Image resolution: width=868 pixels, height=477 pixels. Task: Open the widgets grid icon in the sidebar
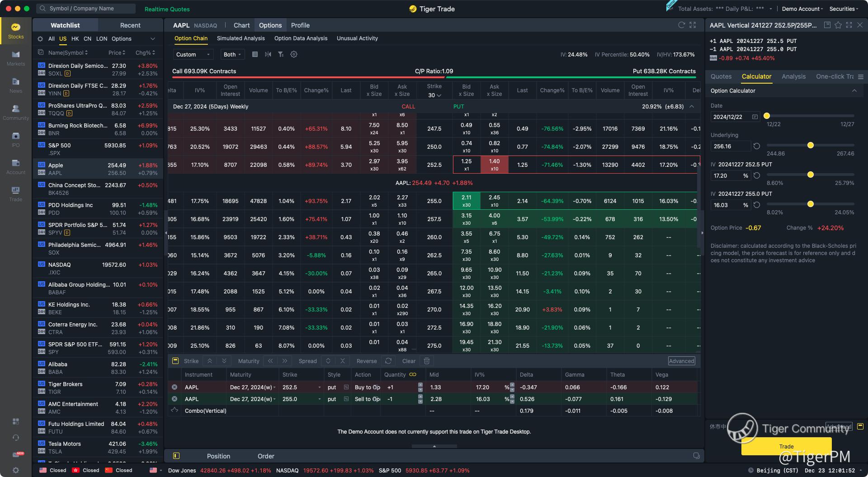tap(16, 421)
